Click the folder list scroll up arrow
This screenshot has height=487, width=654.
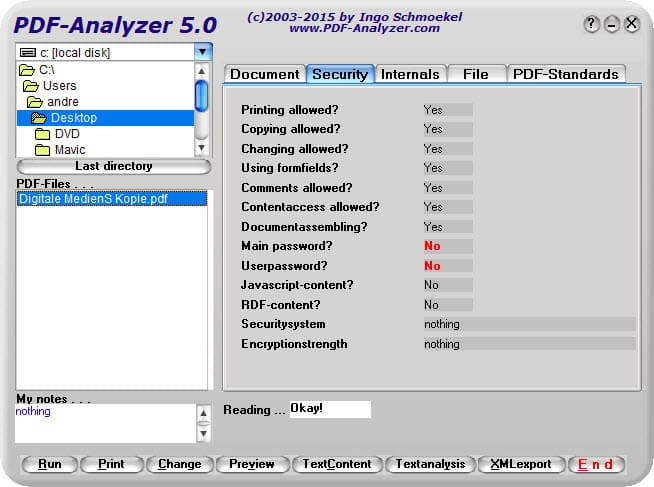(201, 71)
